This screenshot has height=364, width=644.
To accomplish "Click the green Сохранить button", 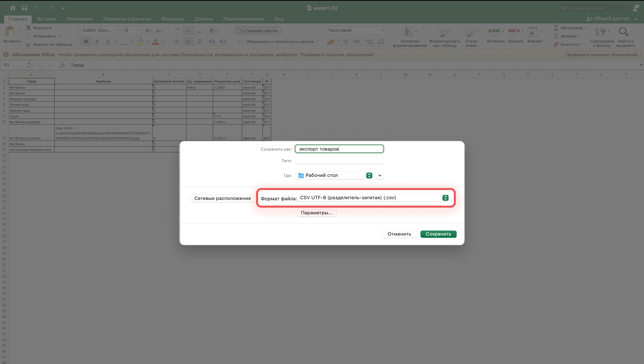I will [x=438, y=234].
